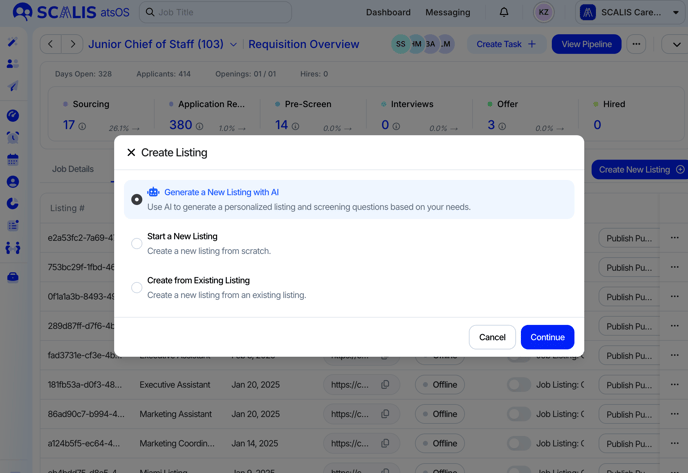Select Create from Existing Listing radio button
The image size is (688, 473).
click(137, 287)
